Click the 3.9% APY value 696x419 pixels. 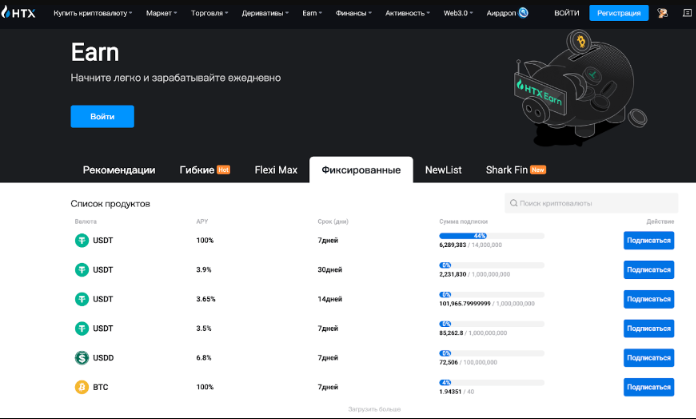(x=204, y=269)
